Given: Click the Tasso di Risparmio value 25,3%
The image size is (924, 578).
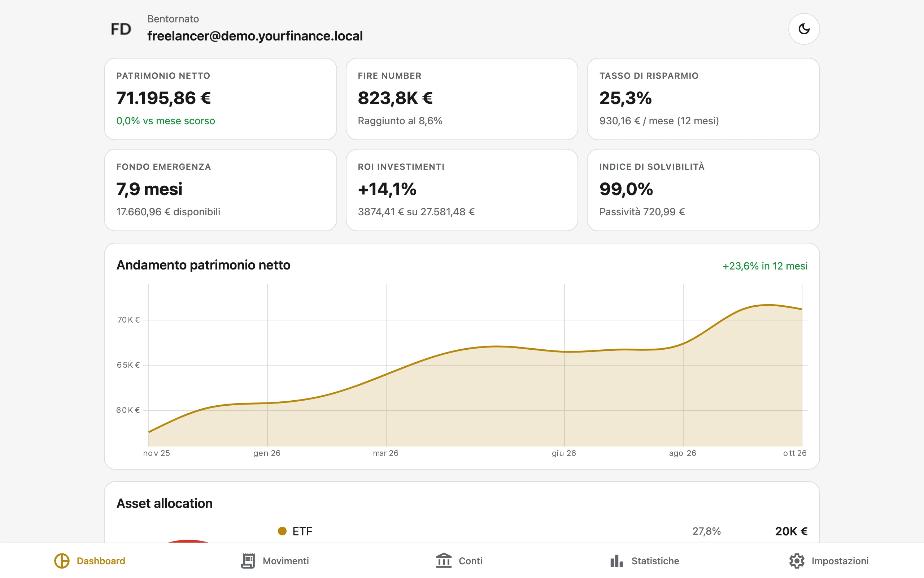Looking at the screenshot, I should pyautogui.click(x=626, y=98).
